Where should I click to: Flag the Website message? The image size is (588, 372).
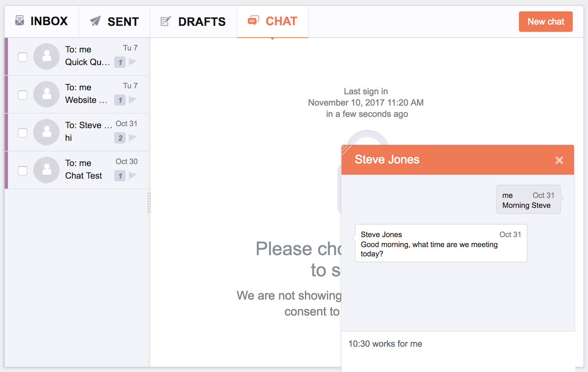[133, 100]
